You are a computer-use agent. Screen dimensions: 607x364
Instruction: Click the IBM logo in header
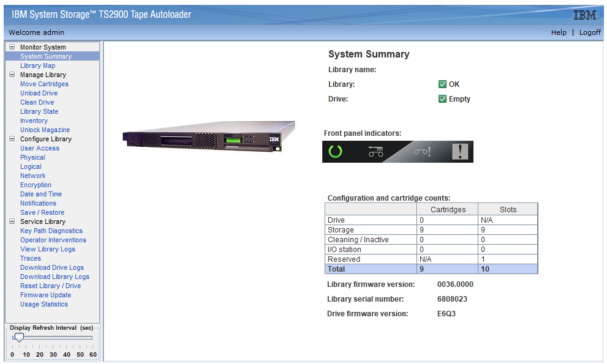[586, 15]
